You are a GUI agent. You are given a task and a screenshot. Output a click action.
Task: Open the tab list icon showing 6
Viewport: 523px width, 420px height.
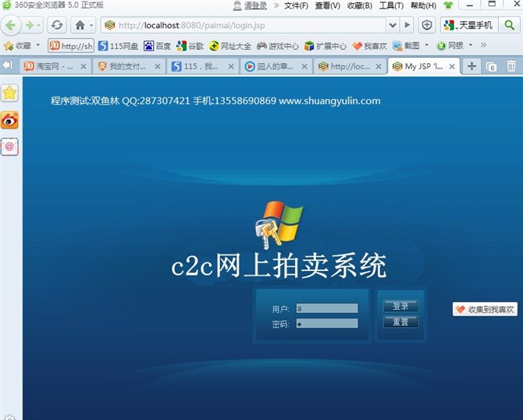(491, 66)
